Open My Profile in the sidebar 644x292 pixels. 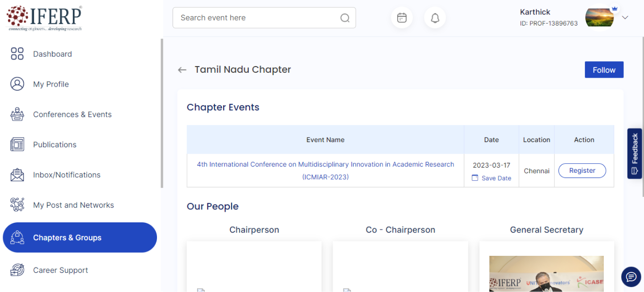coord(51,84)
